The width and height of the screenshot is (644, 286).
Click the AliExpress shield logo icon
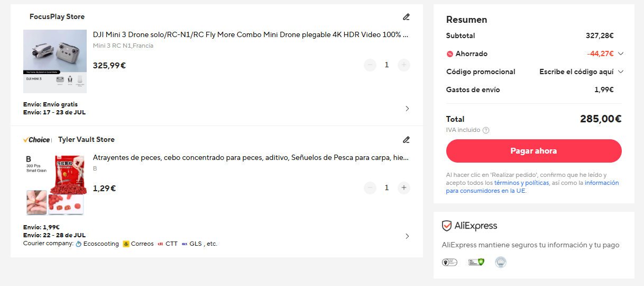pyautogui.click(x=447, y=226)
